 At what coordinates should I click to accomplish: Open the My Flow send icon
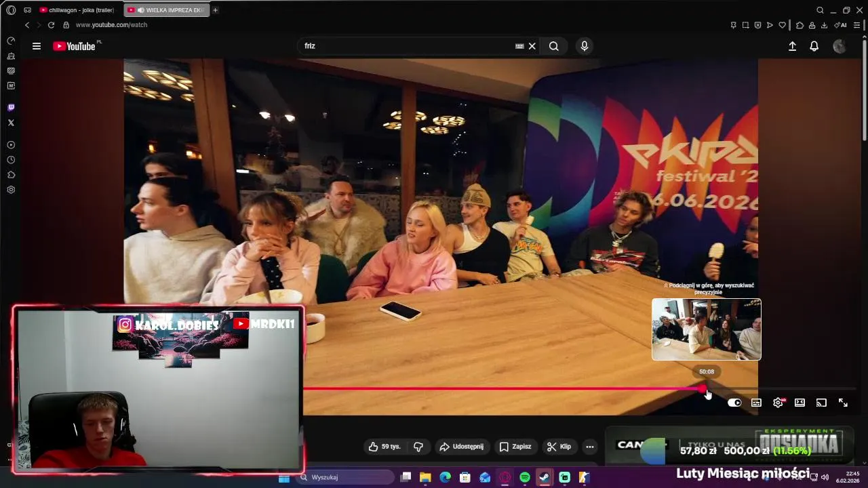click(770, 25)
